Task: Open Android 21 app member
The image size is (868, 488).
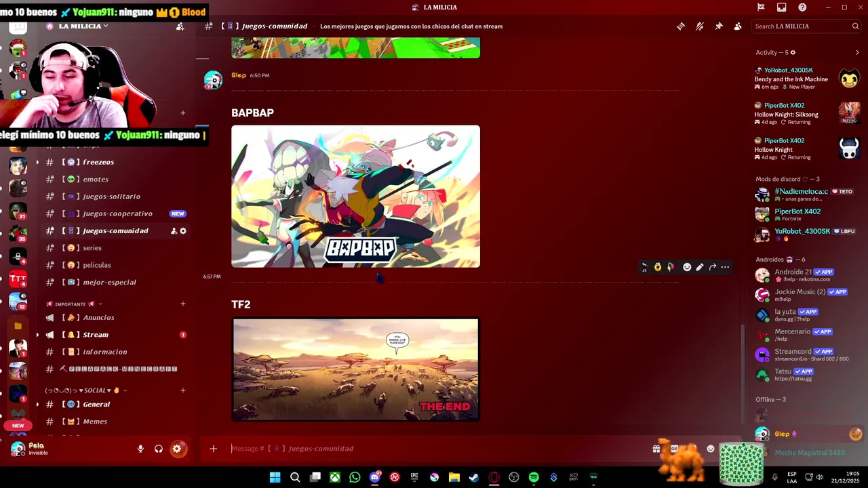Action: pos(806,275)
